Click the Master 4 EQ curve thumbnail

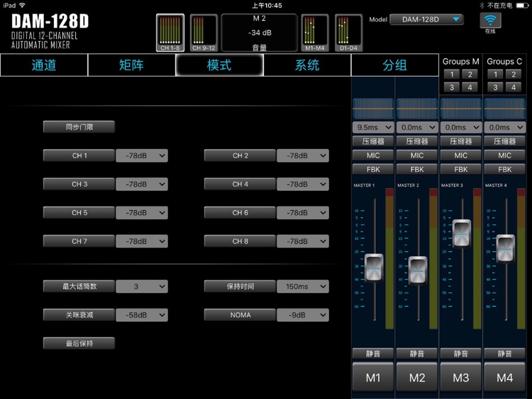[x=505, y=109]
